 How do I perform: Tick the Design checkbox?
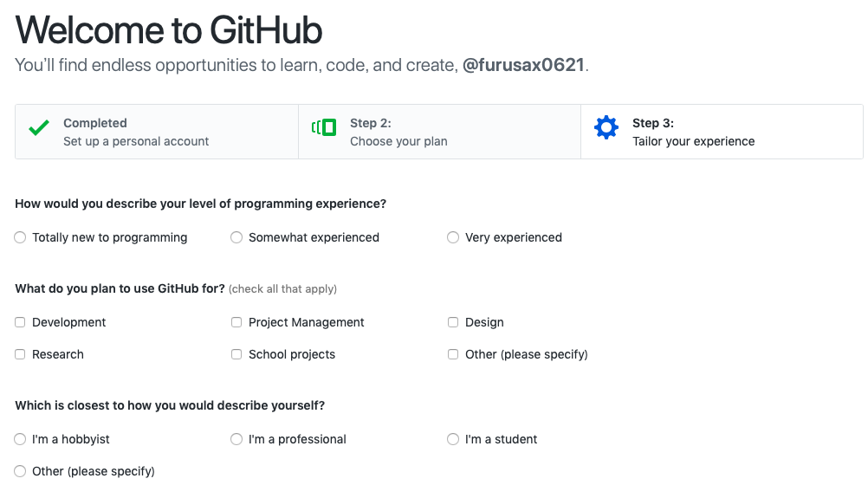[453, 322]
